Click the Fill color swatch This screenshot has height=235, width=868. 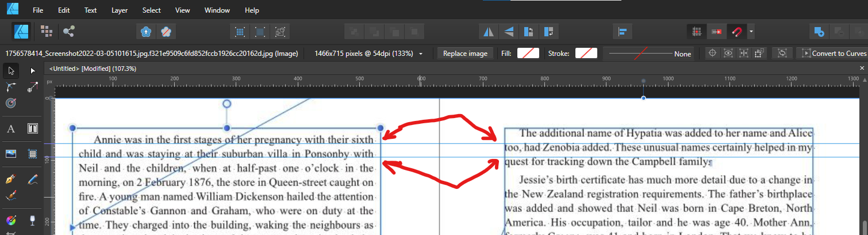click(528, 54)
